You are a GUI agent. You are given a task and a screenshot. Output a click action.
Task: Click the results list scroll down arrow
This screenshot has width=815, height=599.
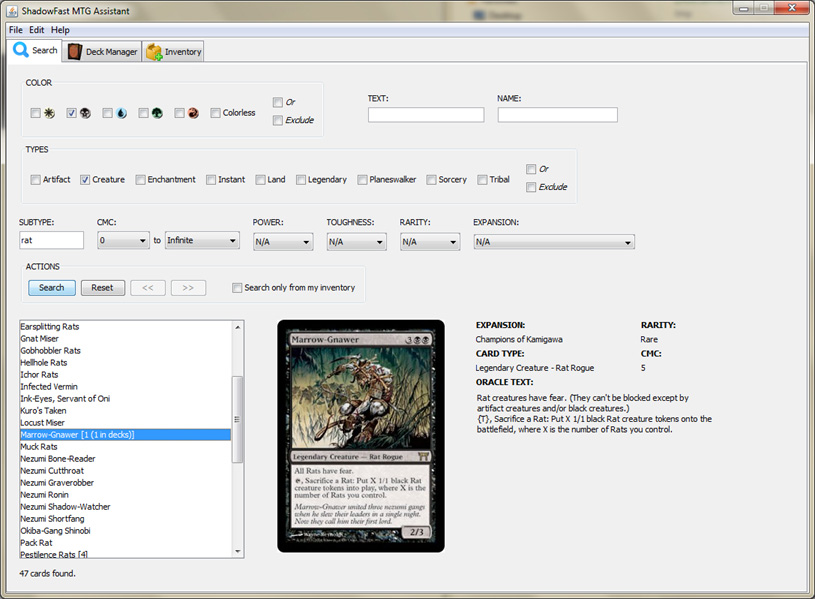point(238,552)
